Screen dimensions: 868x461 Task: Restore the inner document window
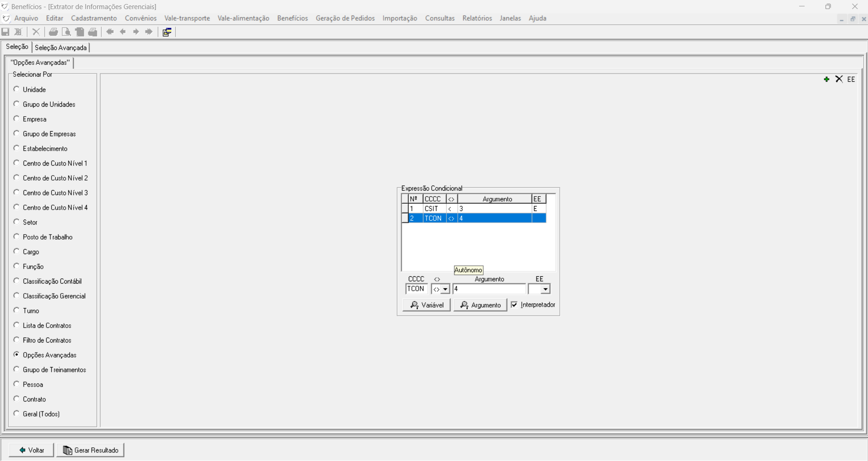click(853, 19)
